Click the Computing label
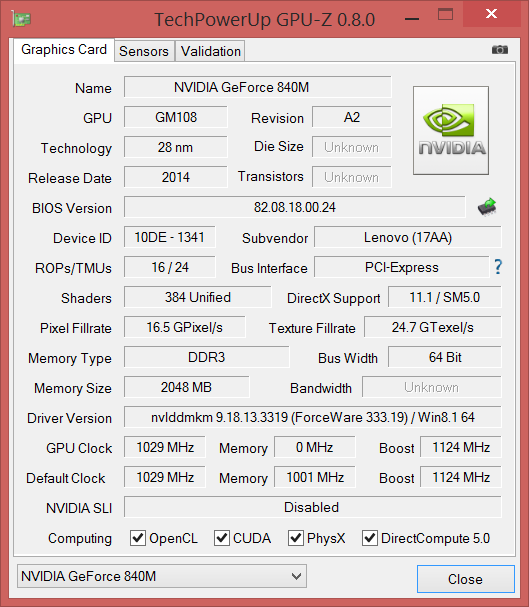529x607 pixels. (80, 538)
